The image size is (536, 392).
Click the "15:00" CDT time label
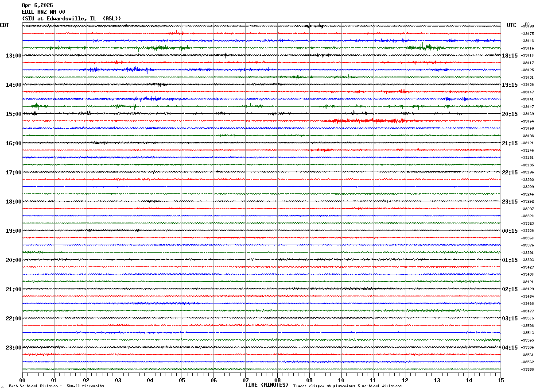(13, 114)
